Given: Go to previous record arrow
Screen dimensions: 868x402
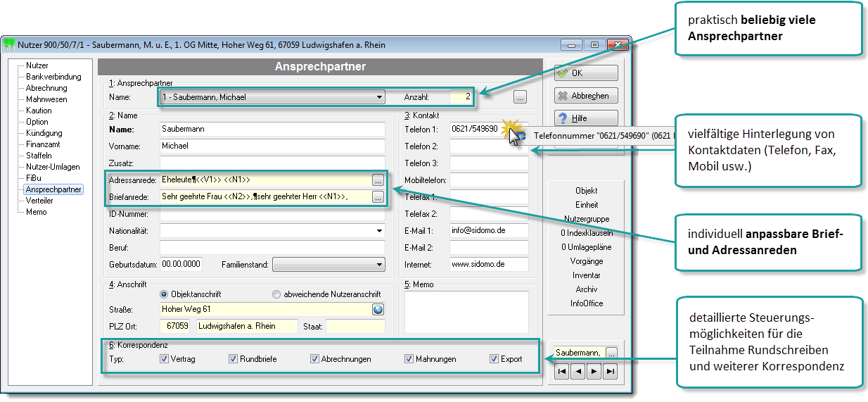Looking at the screenshot, I should (577, 371).
